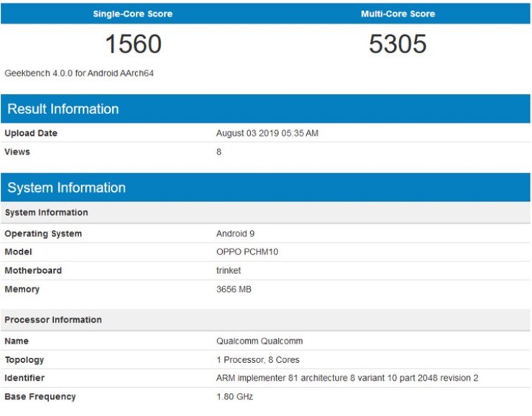Viewport: 532px width, 416px height.
Task: Select the views count 8
Action: pyautogui.click(x=219, y=152)
